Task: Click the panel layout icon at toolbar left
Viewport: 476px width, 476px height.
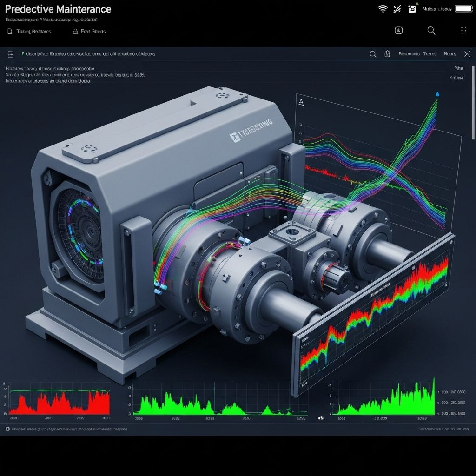Action: pos(11,54)
